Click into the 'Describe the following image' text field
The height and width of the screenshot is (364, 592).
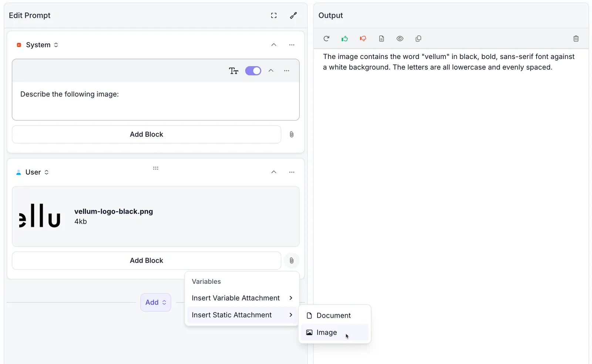point(156,101)
